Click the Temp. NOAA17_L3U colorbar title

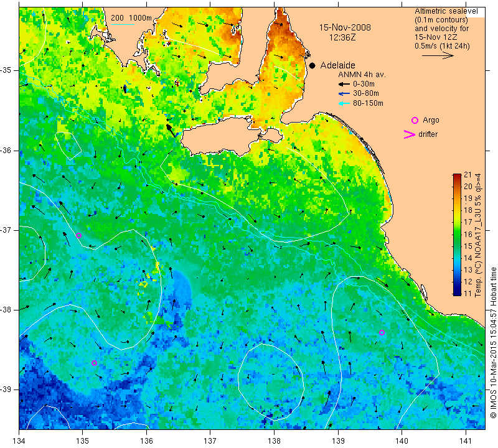(478, 235)
